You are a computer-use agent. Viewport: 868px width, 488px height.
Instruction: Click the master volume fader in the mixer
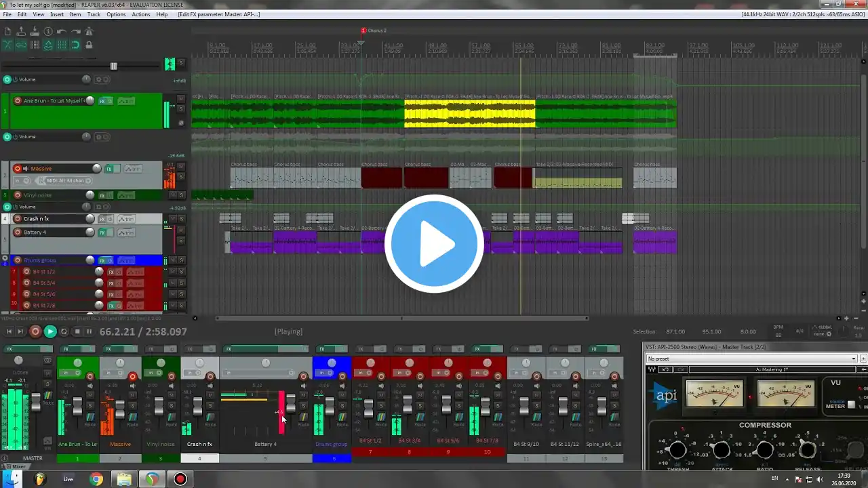36,403
